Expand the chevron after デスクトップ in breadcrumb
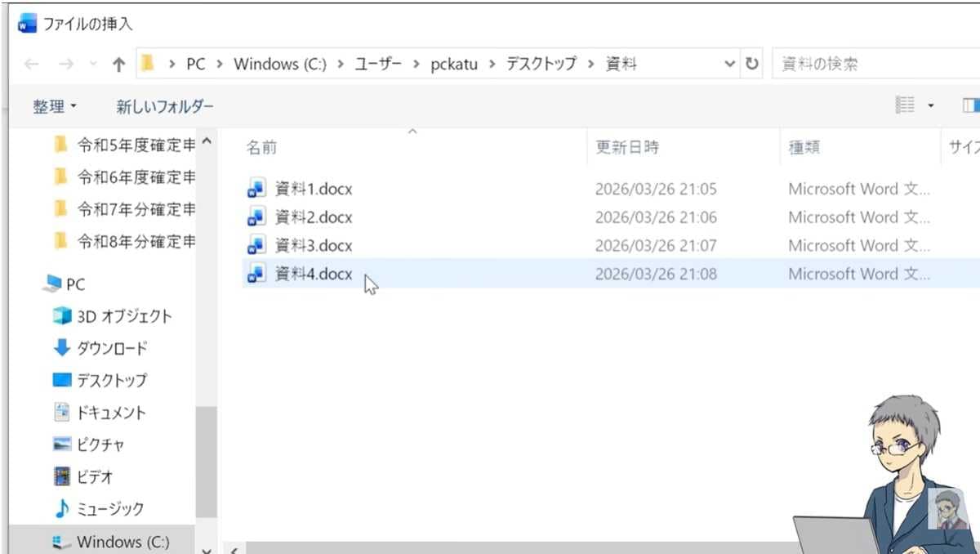Screen dimensions: 980x554 point(591,64)
